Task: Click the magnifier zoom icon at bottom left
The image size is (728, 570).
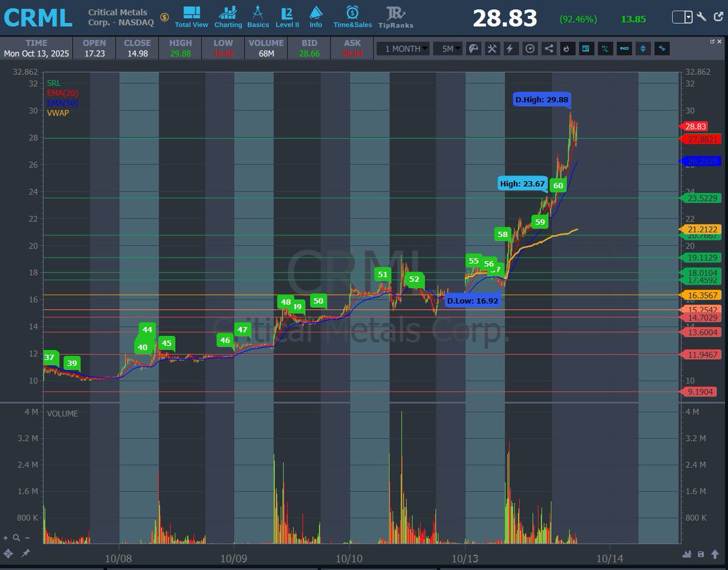Action: (x=16, y=537)
